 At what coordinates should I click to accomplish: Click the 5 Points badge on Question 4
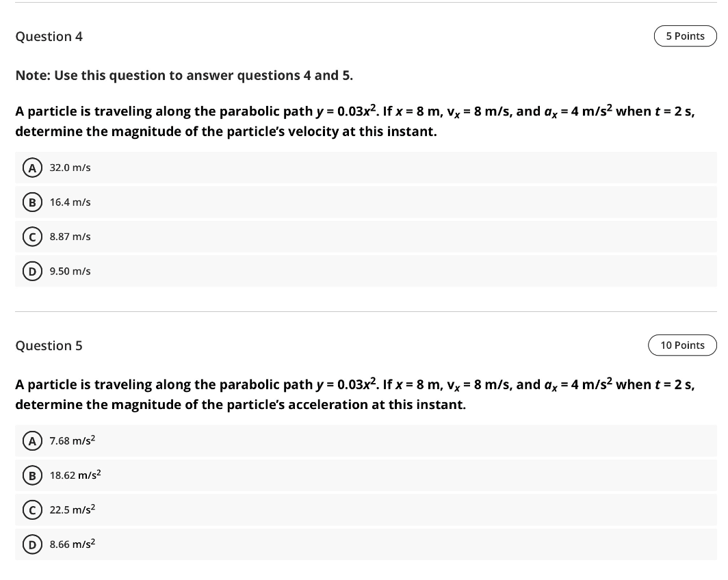coord(685,36)
